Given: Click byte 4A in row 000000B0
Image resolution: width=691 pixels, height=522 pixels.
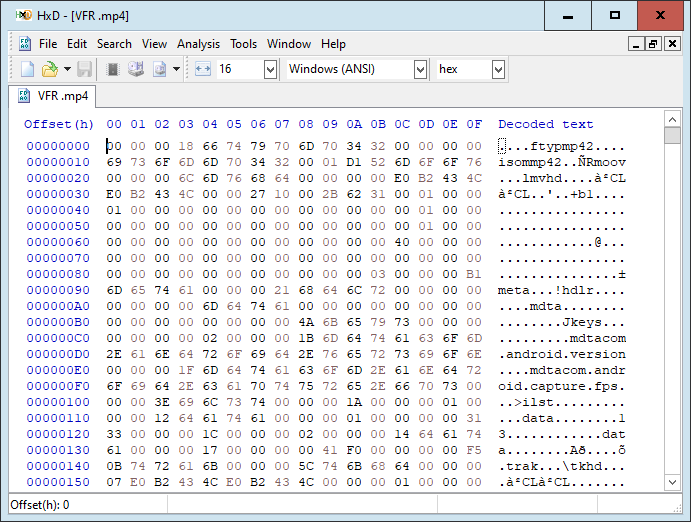Looking at the screenshot, I should click(x=306, y=322).
